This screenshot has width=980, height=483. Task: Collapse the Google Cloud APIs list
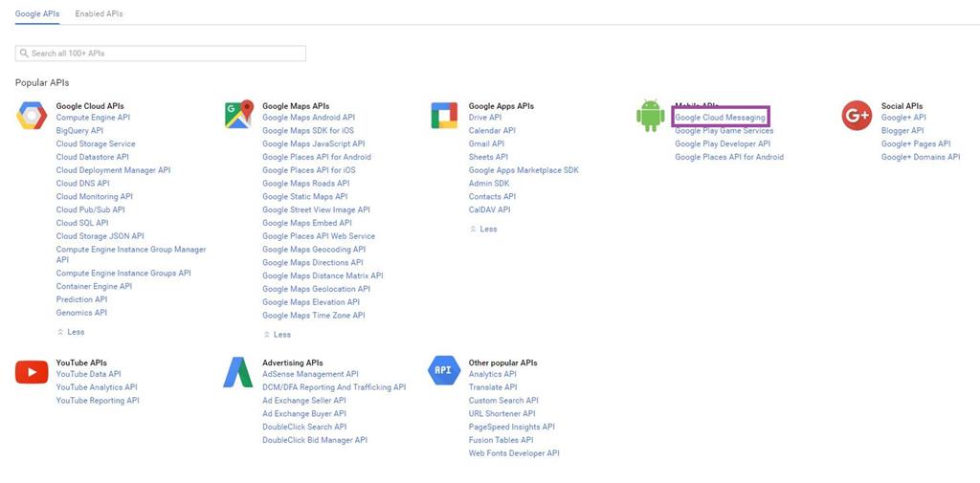point(70,332)
